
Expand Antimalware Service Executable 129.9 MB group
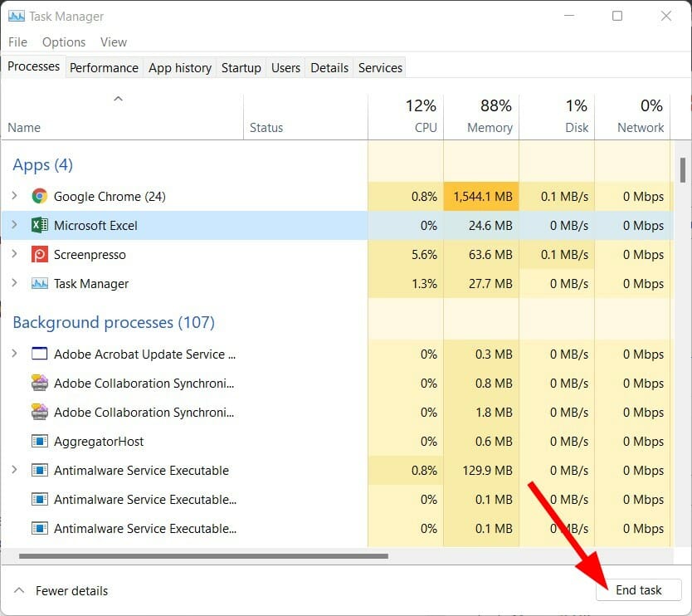point(15,470)
